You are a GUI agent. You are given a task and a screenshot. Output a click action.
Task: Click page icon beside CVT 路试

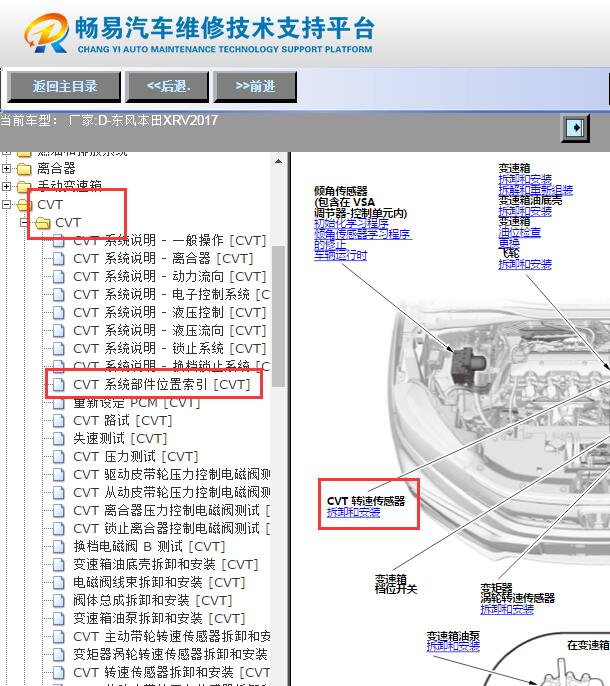coord(58,420)
